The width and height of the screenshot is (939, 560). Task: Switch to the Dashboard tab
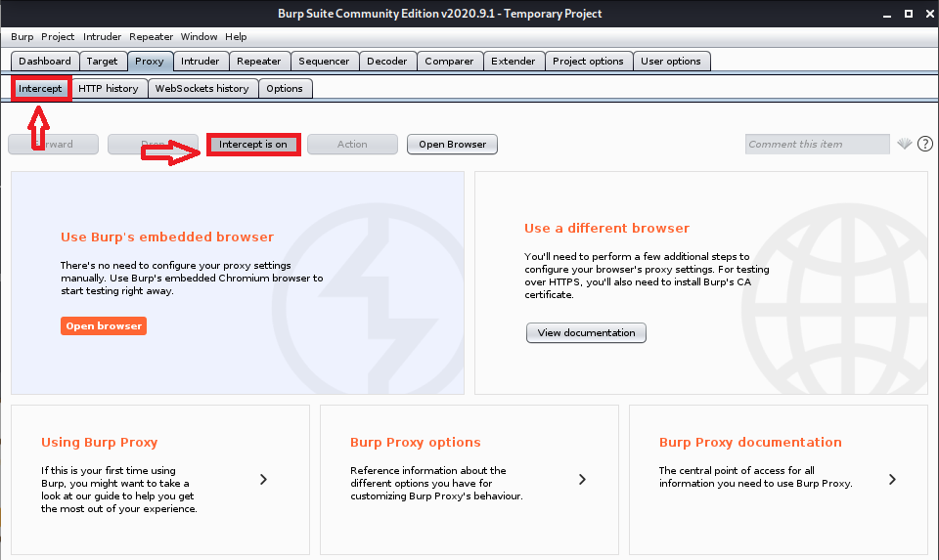(45, 61)
